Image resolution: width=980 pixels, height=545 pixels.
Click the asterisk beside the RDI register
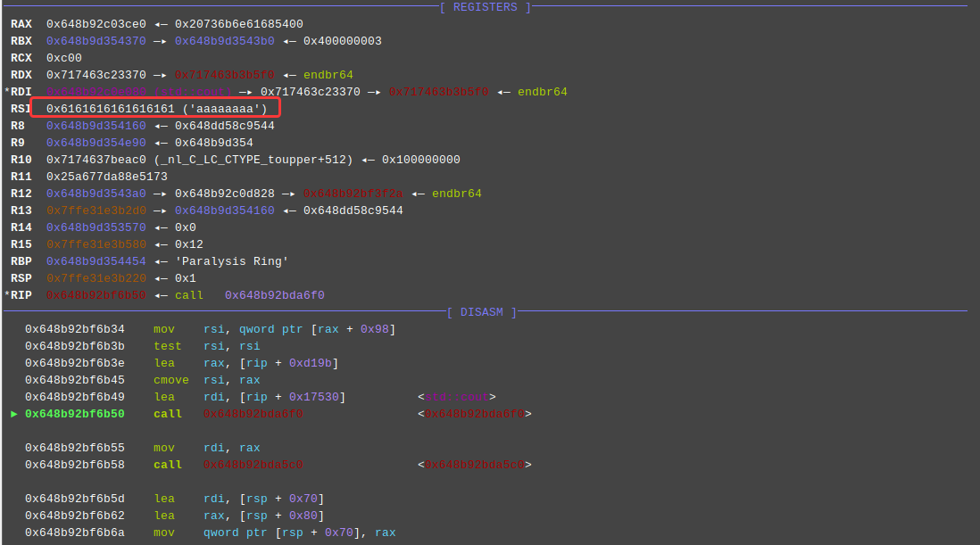click(x=7, y=92)
